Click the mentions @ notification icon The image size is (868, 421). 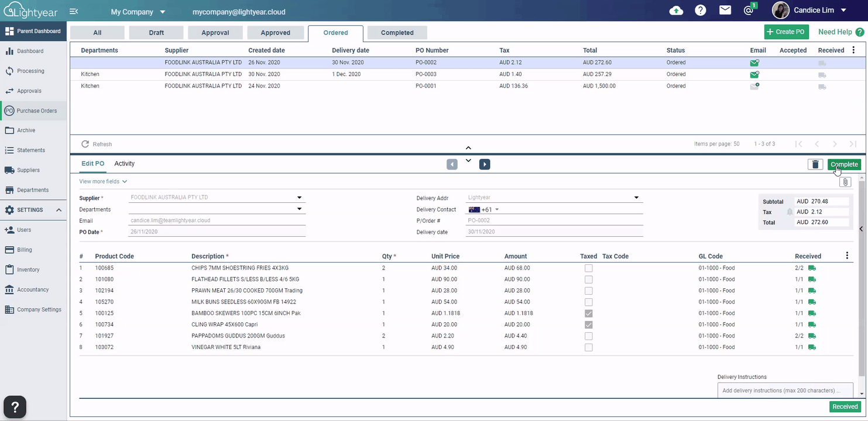tap(749, 11)
